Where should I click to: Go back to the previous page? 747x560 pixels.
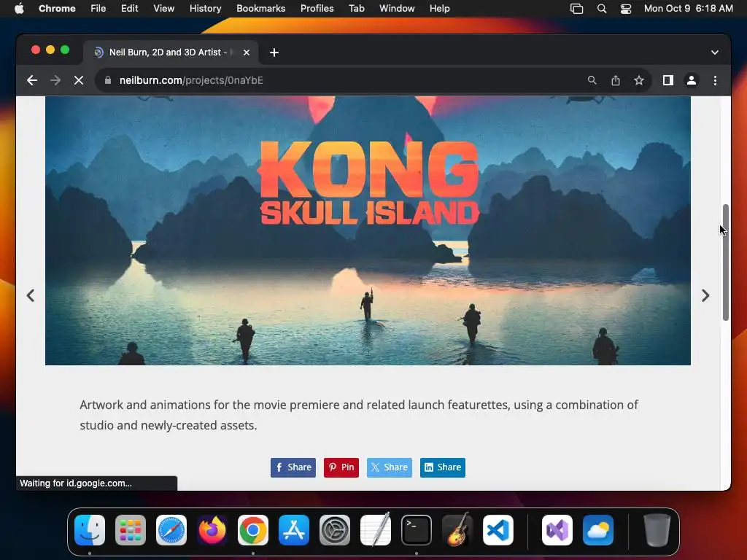pyautogui.click(x=32, y=80)
